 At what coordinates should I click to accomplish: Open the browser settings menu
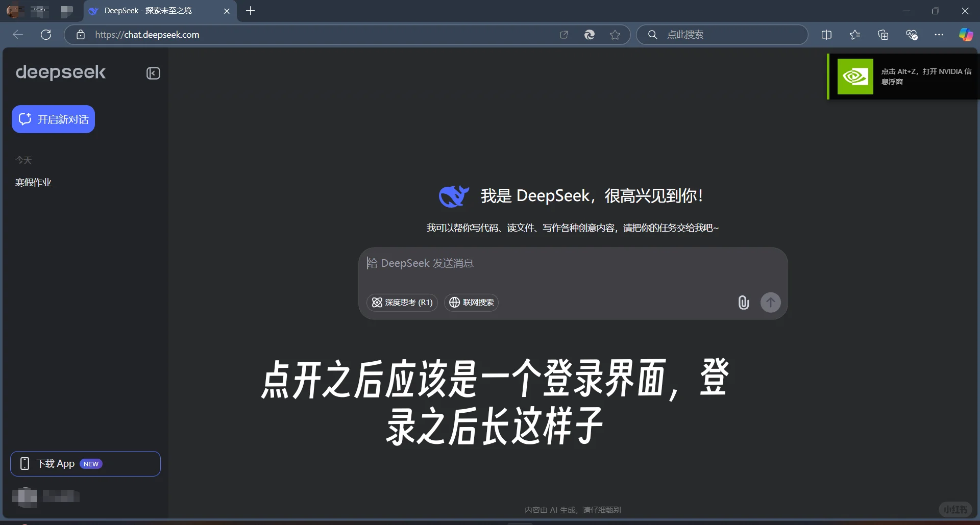(940, 35)
